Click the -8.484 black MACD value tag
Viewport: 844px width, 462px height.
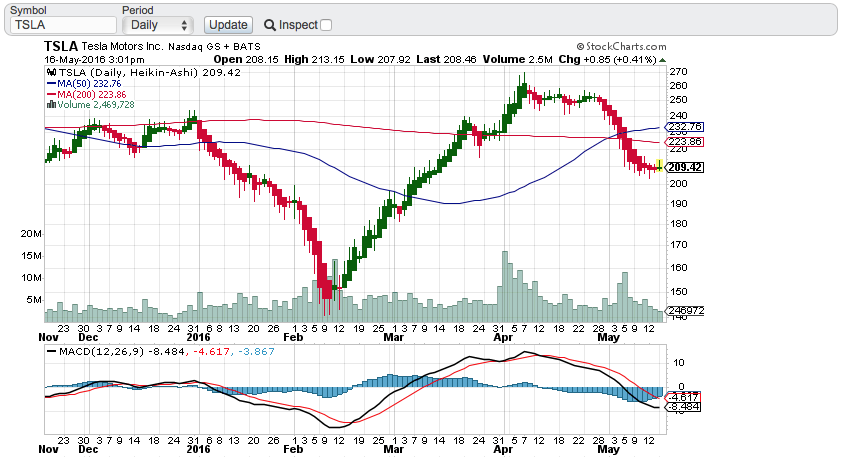[x=683, y=407]
